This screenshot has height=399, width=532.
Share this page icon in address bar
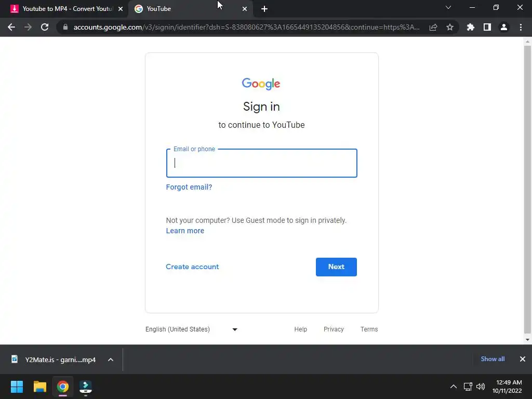click(433, 27)
